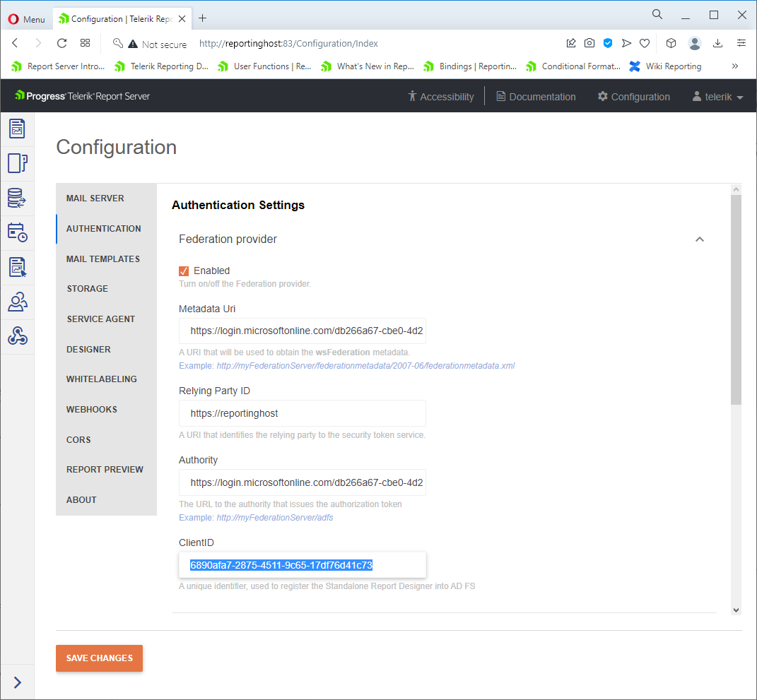
Task: Open Opera's snapshot camera icon in the toolbar
Action: [589, 43]
